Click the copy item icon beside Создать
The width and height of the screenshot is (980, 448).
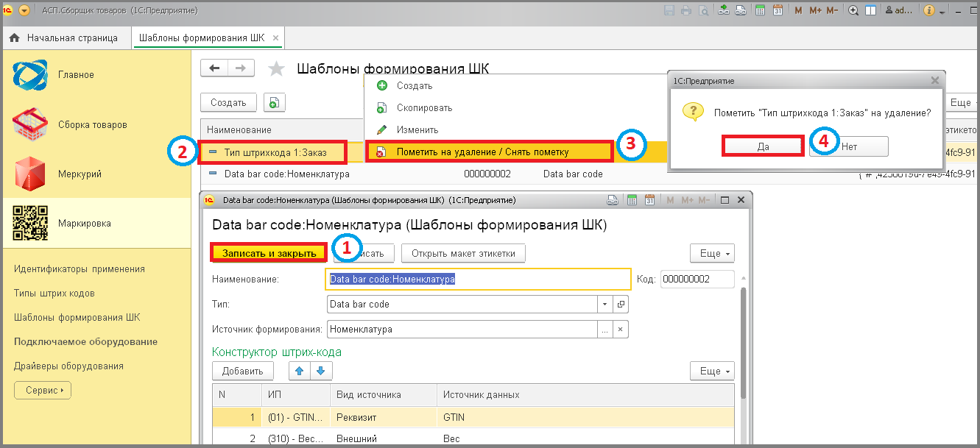pos(274,103)
